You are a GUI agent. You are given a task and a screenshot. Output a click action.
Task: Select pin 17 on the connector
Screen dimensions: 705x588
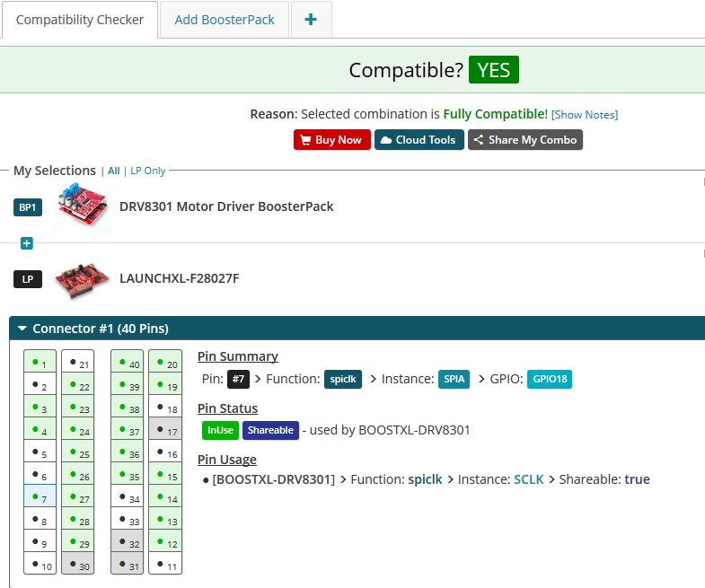point(165,429)
